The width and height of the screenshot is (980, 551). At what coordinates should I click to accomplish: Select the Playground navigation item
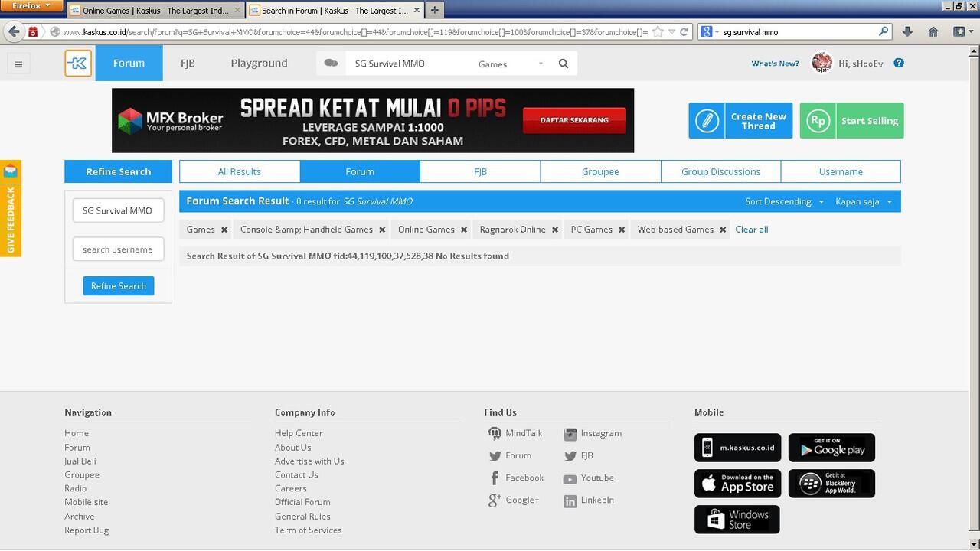pos(259,63)
